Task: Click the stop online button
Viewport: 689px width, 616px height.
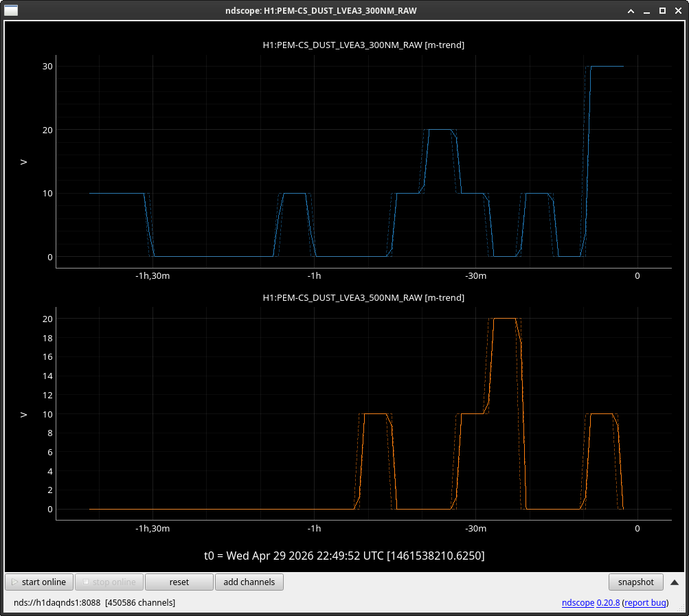Action: [x=109, y=582]
